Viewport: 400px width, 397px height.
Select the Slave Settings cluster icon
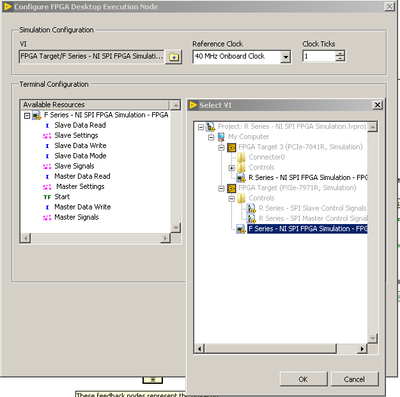pos(47,136)
